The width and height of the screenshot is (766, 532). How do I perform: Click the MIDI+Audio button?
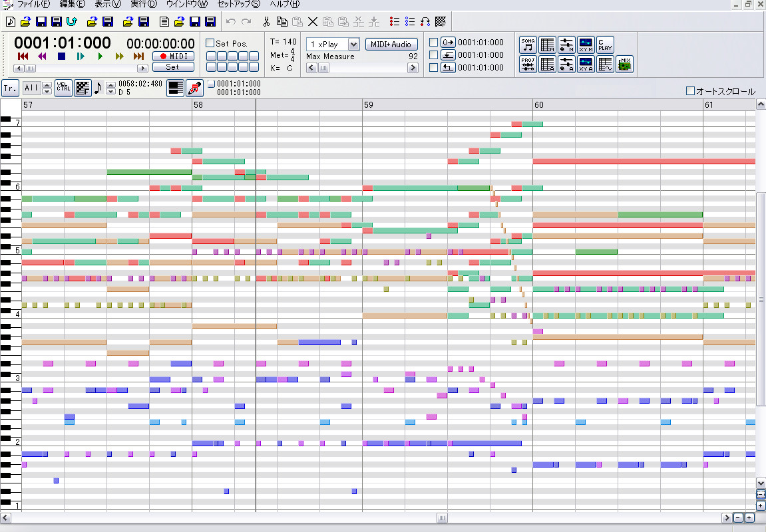(x=391, y=45)
